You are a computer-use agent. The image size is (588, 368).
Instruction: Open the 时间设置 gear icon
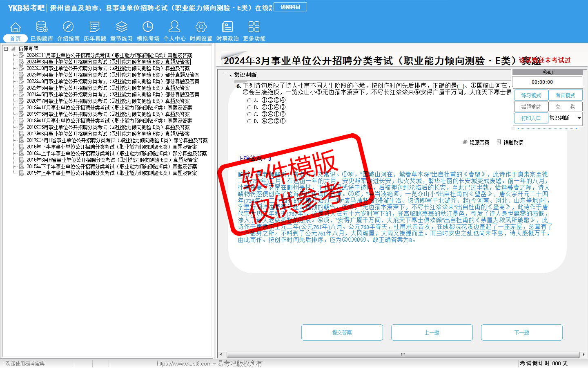201,27
